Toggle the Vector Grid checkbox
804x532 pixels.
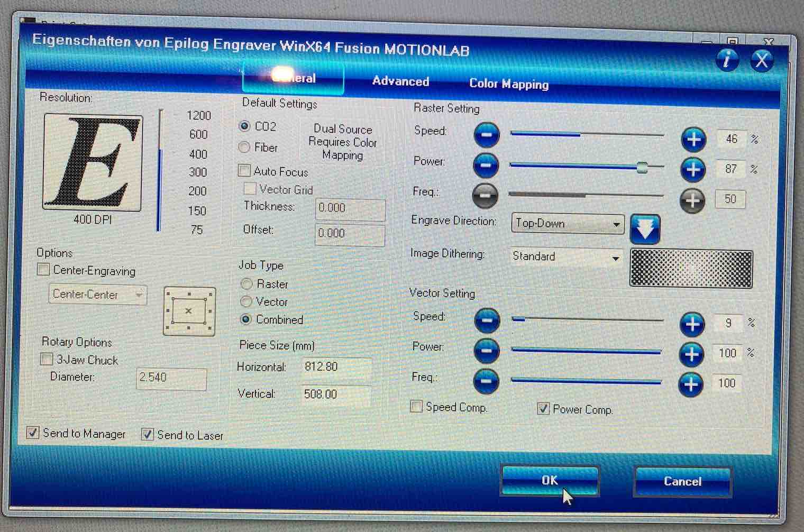pos(250,188)
